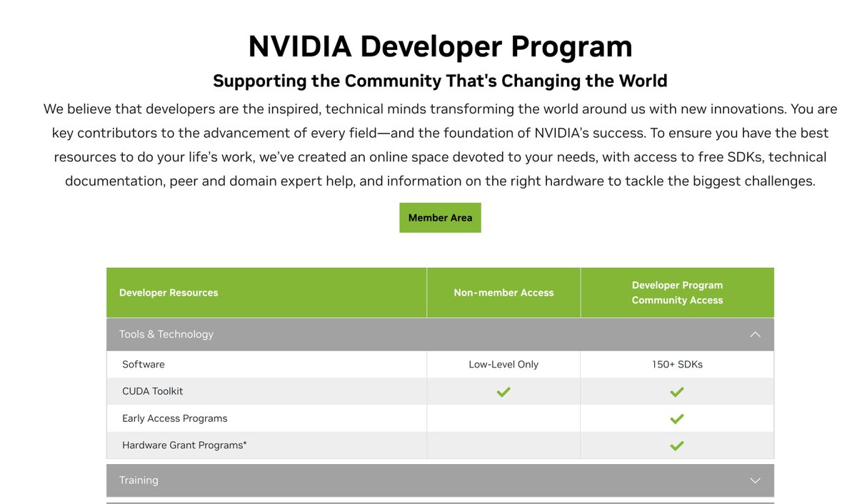The height and width of the screenshot is (504, 857).
Task: Click the Early Access Programs row label
Action: pos(175,418)
